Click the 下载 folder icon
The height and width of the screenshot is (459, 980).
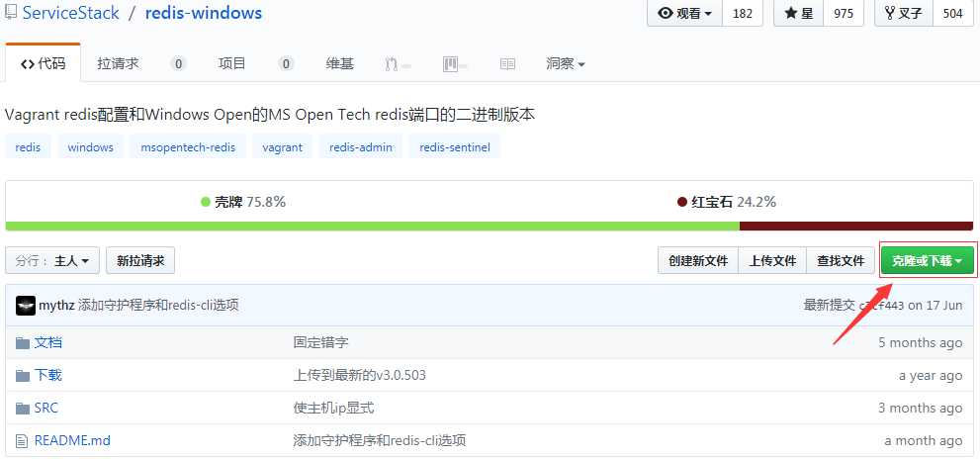23,375
